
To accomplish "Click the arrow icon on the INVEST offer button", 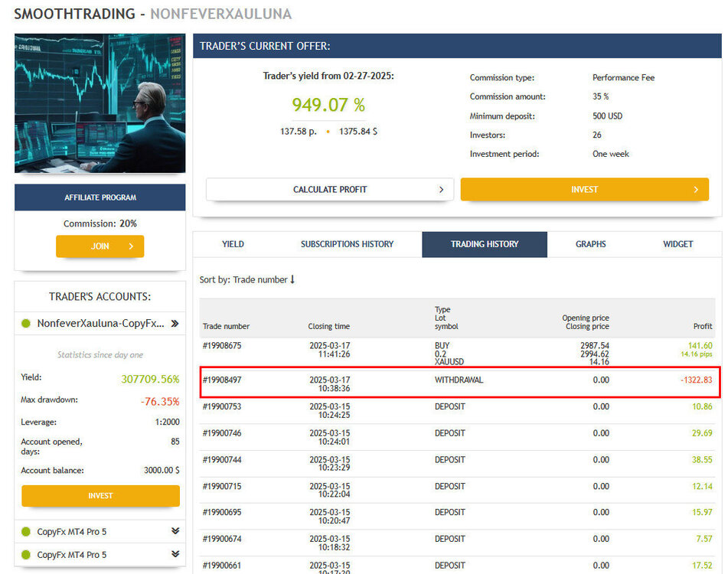I will coord(696,189).
